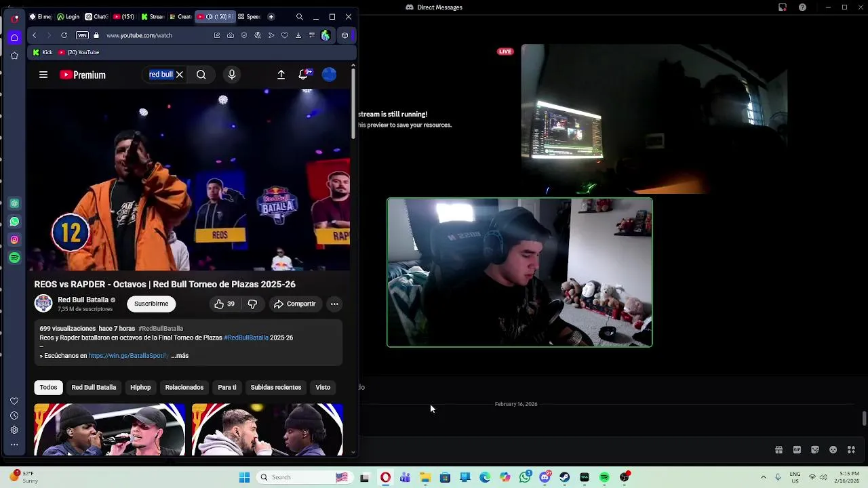This screenshot has height=488, width=868.
Task: Open YouTube notifications bell
Action: click(x=304, y=75)
